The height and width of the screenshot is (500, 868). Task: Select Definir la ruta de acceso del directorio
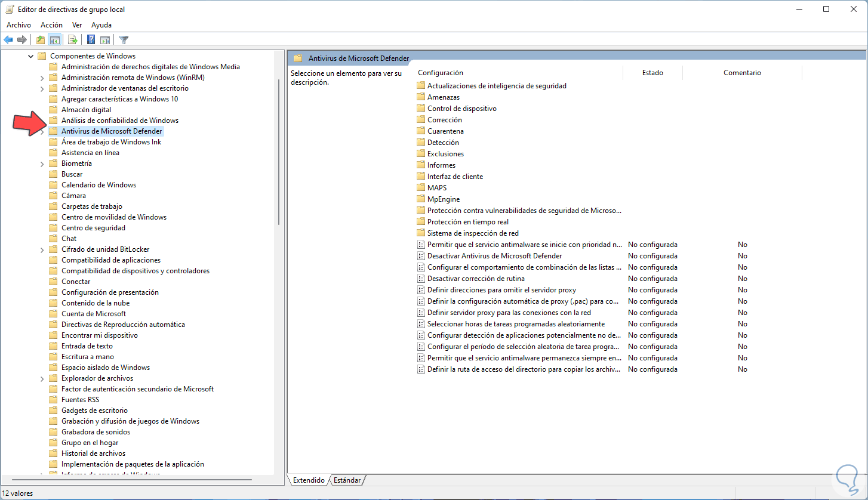524,369
